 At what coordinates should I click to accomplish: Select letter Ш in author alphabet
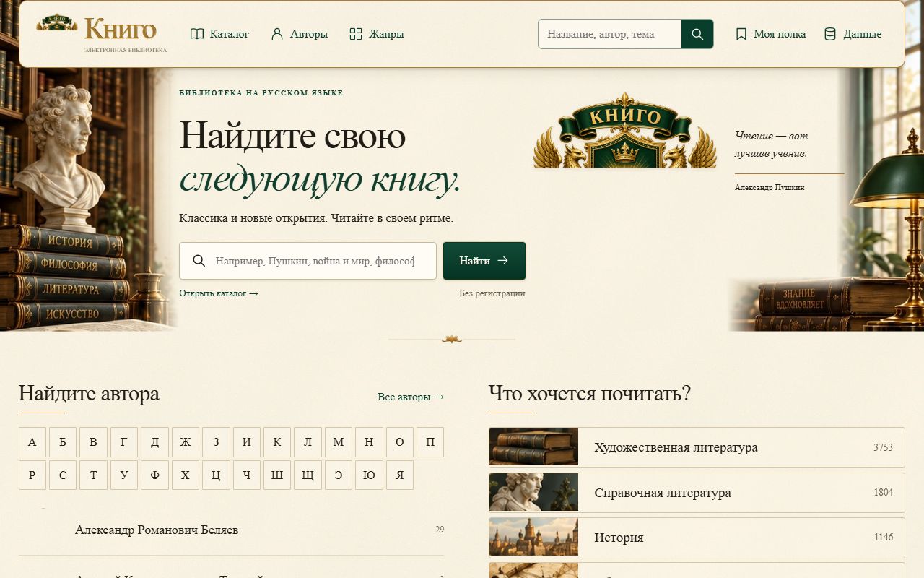277,475
